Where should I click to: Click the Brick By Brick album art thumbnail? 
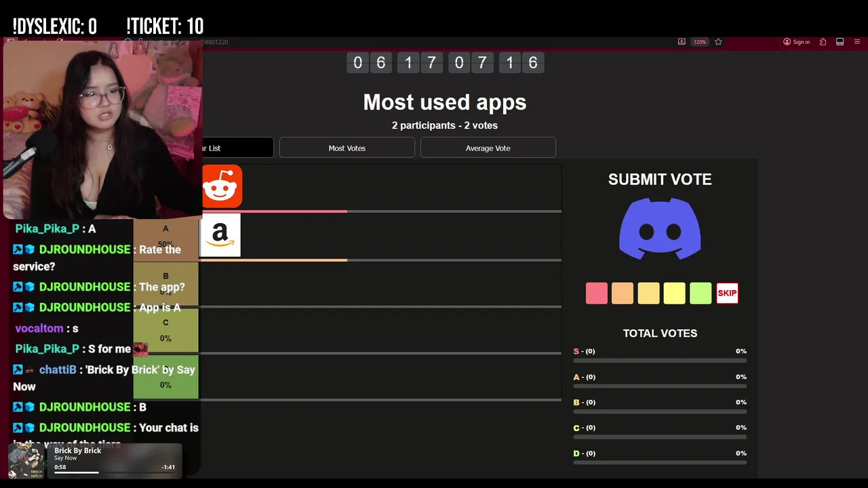tap(26, 462)
